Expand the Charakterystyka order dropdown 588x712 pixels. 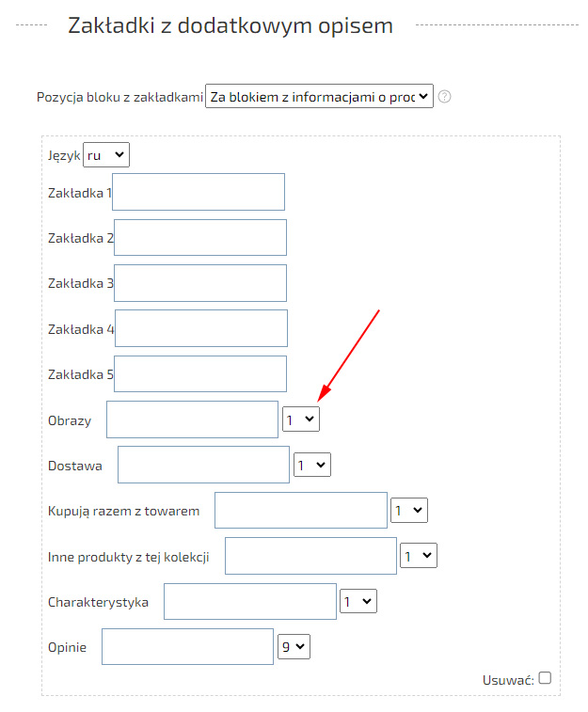[x=358, y=601]
